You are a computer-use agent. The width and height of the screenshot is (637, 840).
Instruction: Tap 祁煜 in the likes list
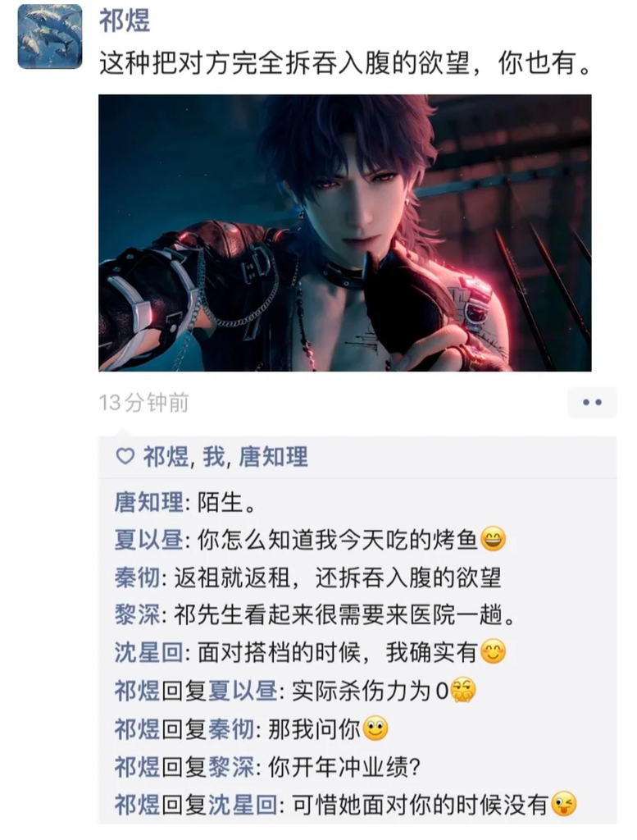point(166,457)
